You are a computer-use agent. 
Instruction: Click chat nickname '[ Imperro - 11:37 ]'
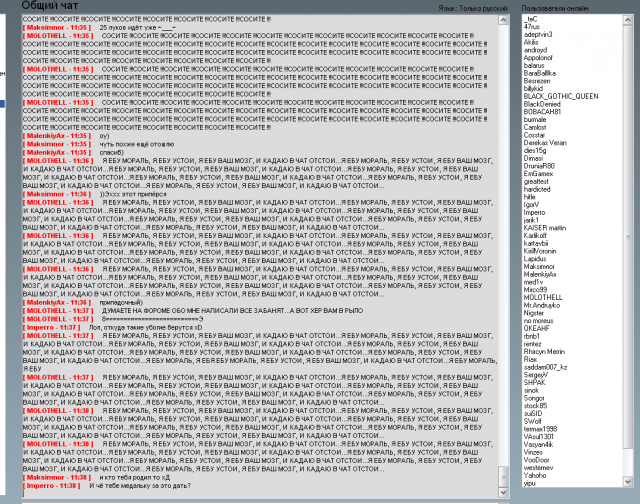pos(51,328)
